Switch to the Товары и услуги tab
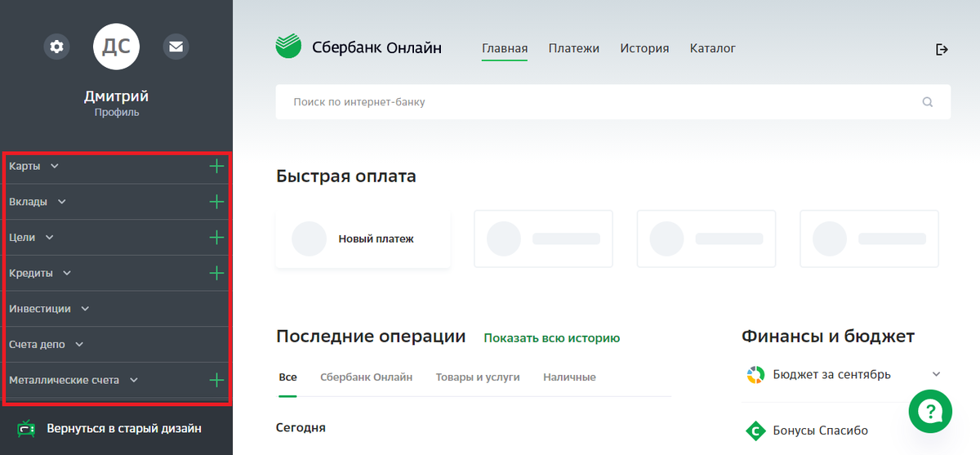This screenshot has width=980, height=455. coord(478,377)
